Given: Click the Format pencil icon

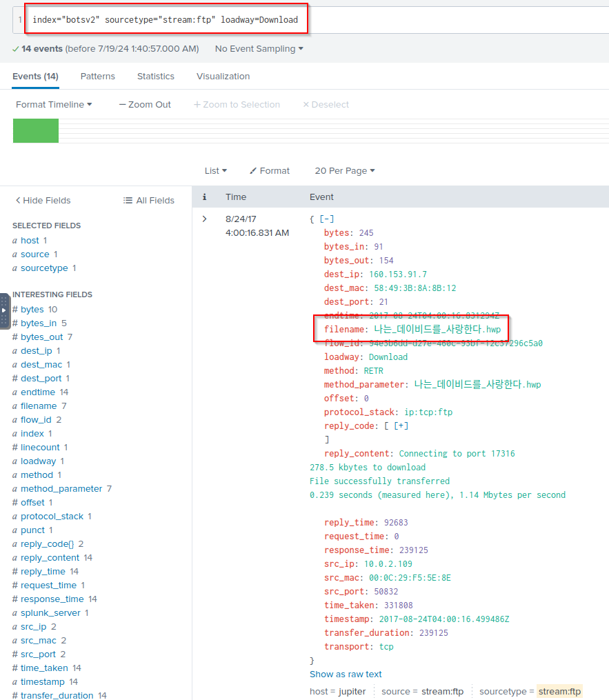Looking at the screenshot, I should tap(253, 171).
